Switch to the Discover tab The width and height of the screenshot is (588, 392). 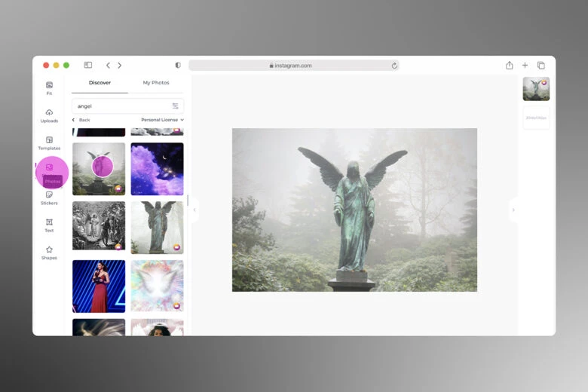100,83
